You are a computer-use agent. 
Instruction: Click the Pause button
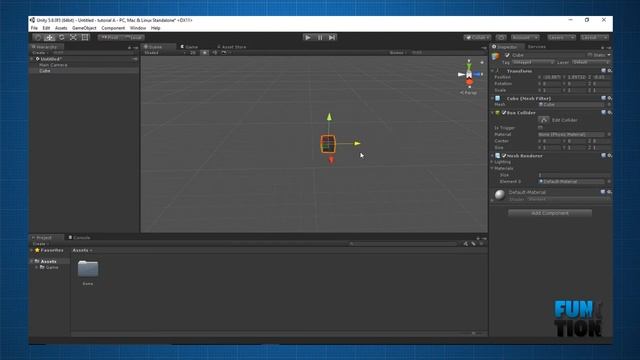click(x=320, y=38)
